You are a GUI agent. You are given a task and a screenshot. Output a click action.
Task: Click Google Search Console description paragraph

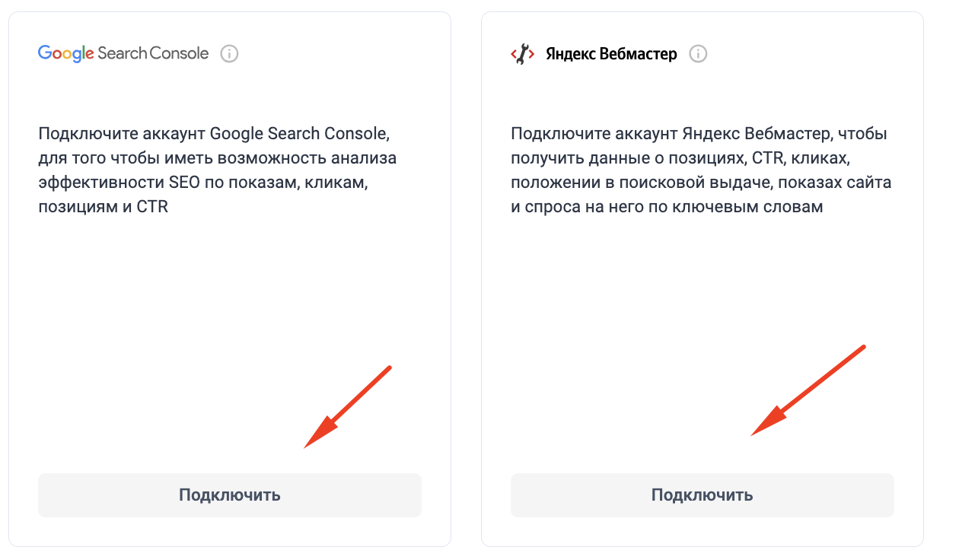click(x=218, y=170)
